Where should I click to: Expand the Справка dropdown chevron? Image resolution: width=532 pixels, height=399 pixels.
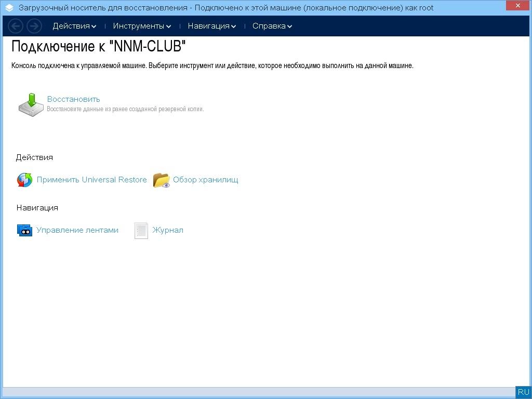point(289,26)
